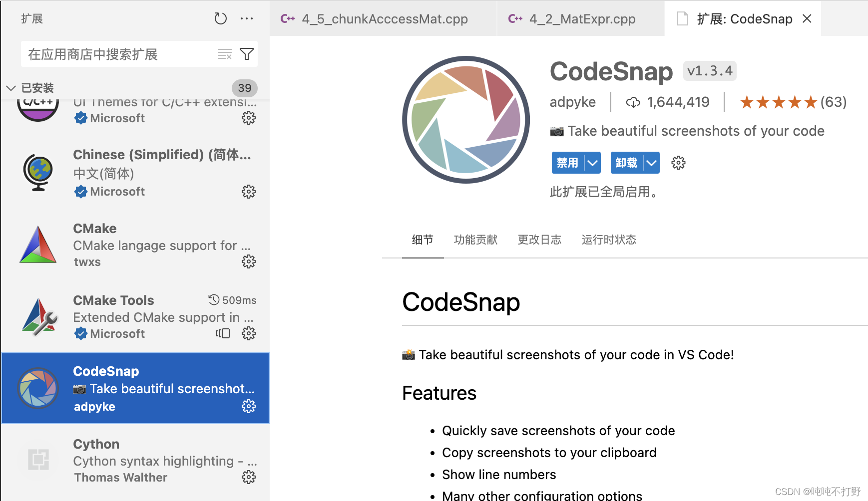Select the CodeSnap extension editor tab
The image size is (868, 501).
[x=743, y=19]
